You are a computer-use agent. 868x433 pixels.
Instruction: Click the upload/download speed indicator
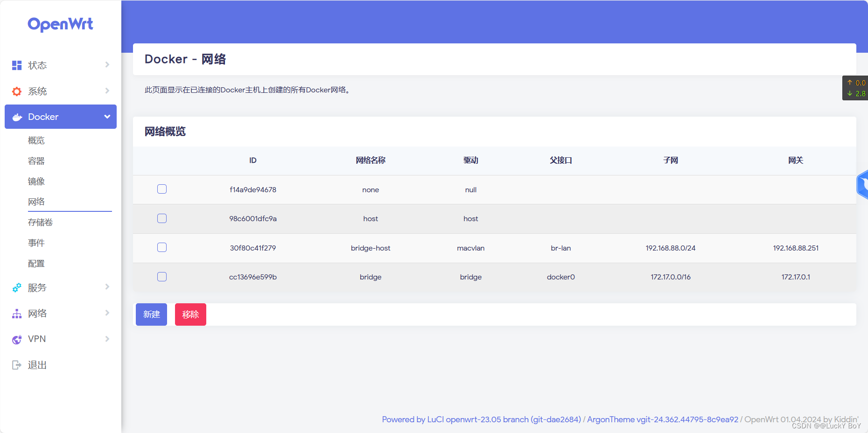coord(855,88)
